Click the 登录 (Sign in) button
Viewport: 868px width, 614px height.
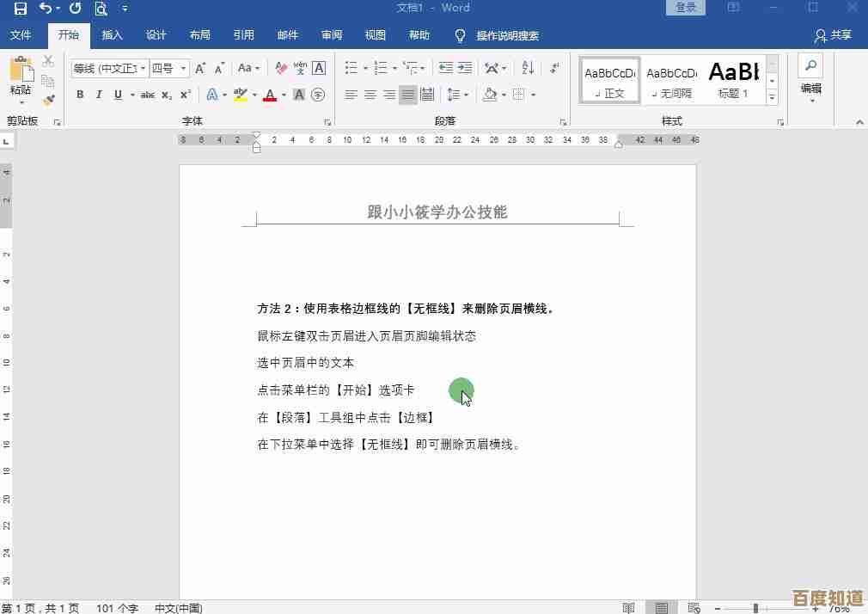pos(686,8)
